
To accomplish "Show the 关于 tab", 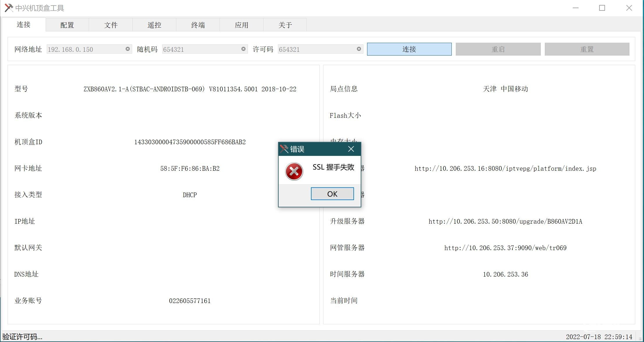I will pos(285,25).
